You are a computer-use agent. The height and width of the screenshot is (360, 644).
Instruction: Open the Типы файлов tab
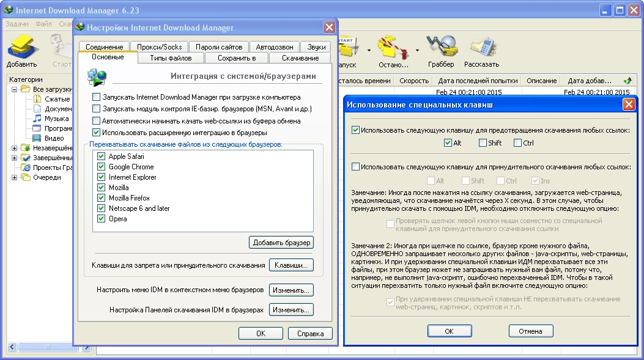tap(171, 58)
